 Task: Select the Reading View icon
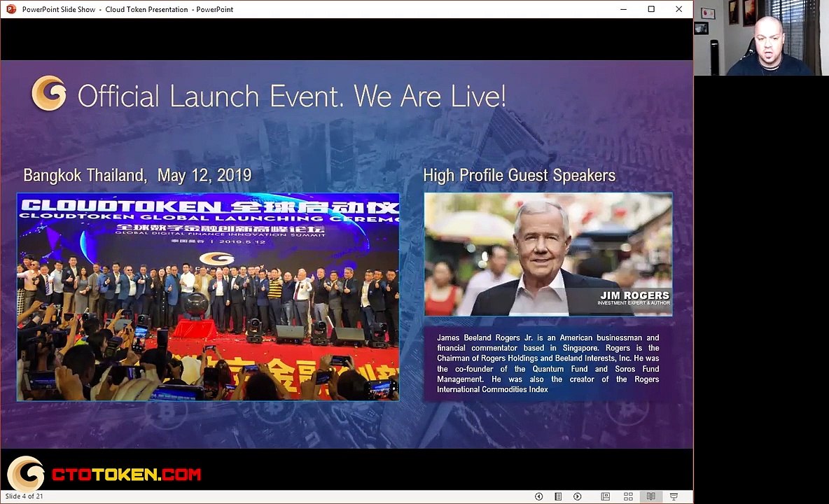(651, 496)
